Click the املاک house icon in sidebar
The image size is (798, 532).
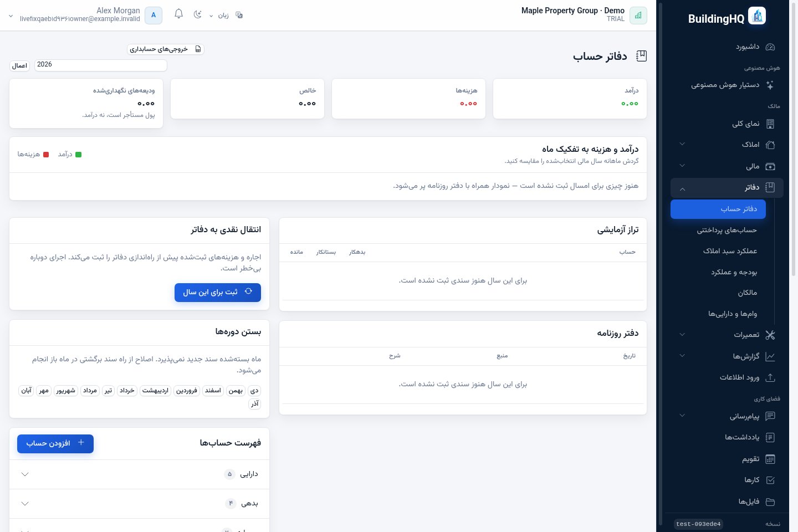770,145
